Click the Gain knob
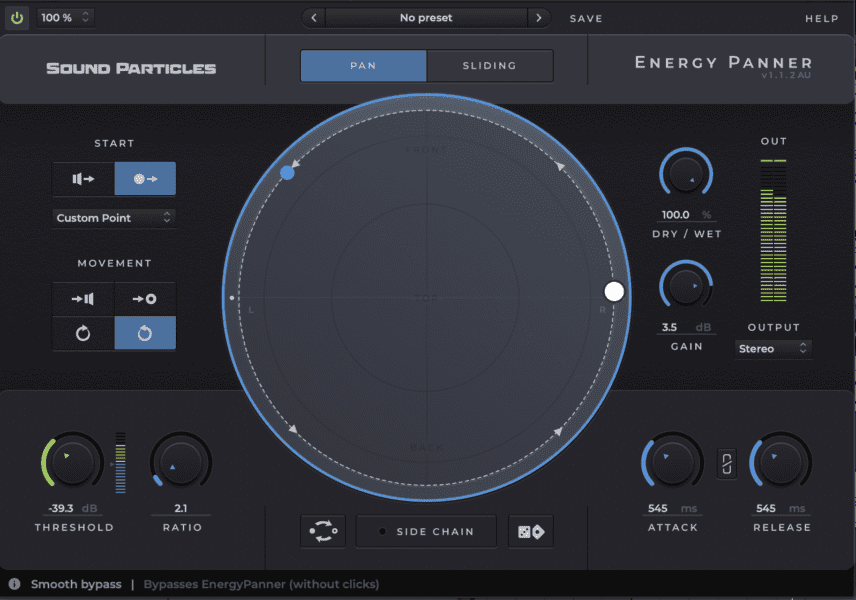This screenshot has width=856, height=600. tap(686, 287)
